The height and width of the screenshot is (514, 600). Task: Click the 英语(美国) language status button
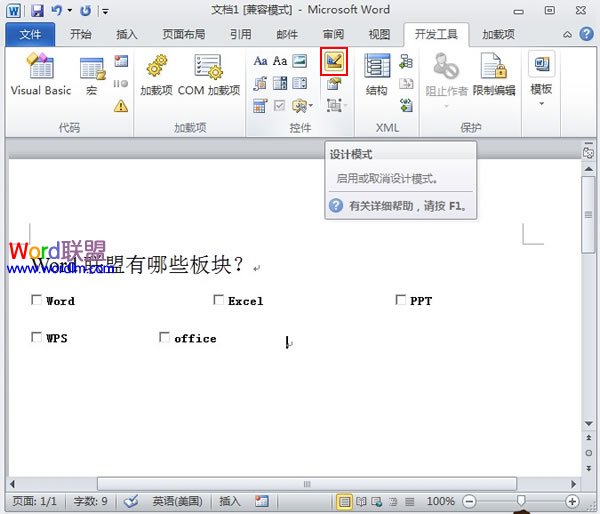177,501
